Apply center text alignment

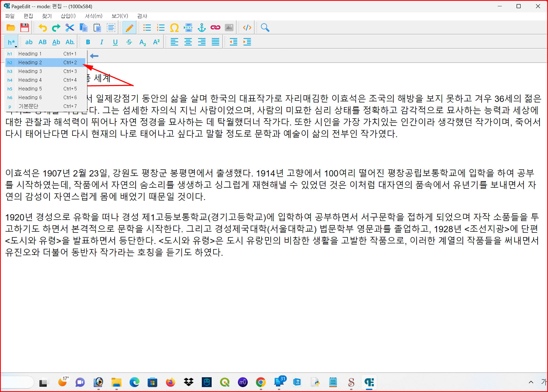click(x=188, y=42)
